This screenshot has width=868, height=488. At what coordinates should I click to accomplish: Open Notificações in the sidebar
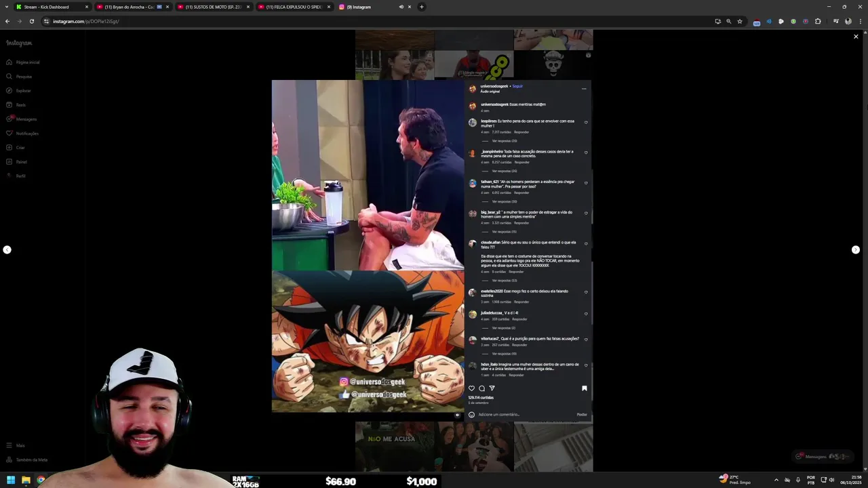22,134
